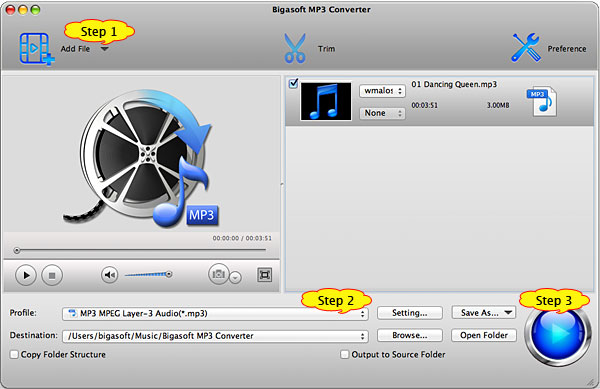Open the wmalos audio track dropdown

point(382,91)
